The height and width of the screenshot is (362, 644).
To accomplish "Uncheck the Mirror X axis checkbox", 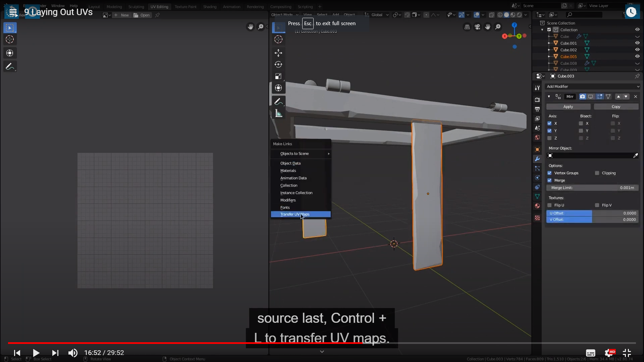I will pos(549,123).
